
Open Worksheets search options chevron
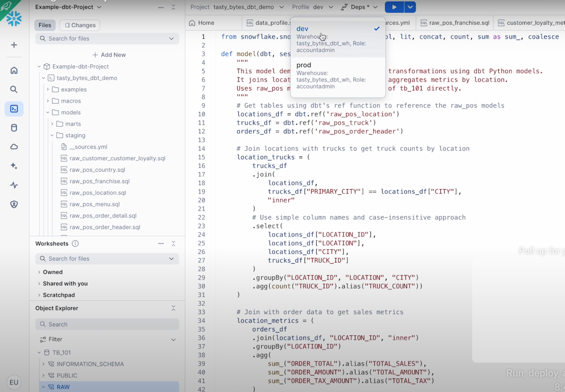click(172, 259)
